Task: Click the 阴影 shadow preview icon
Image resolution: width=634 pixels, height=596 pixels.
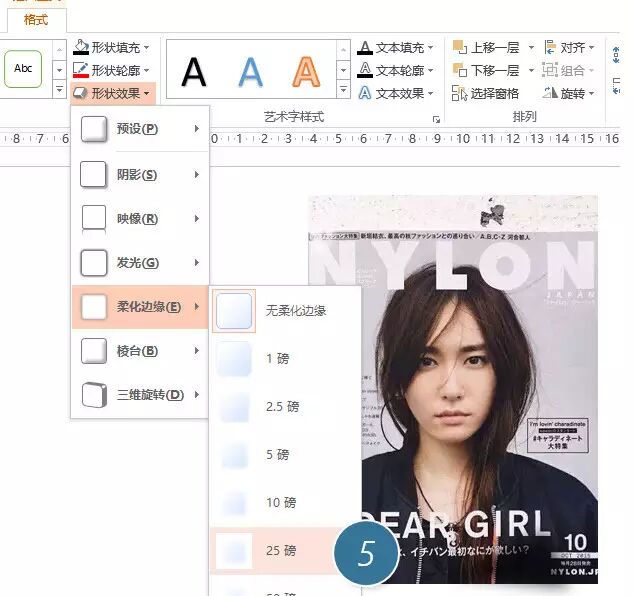Action: (94, 175)
